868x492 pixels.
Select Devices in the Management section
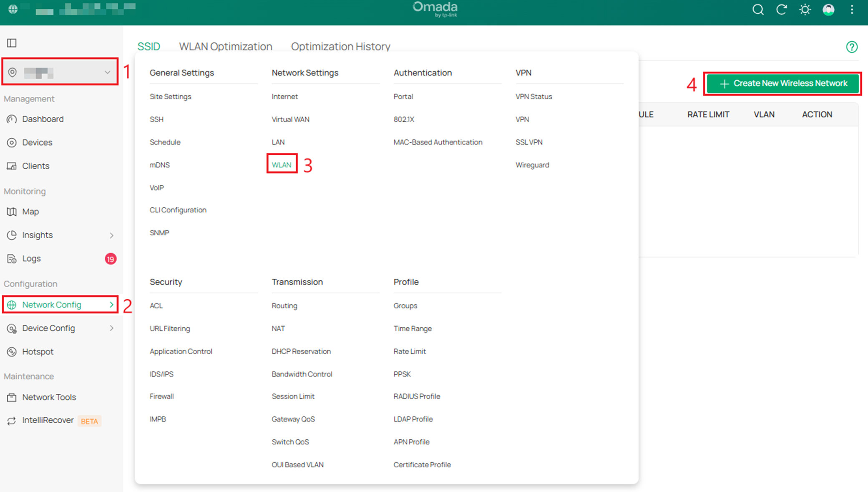click(37, 142)
